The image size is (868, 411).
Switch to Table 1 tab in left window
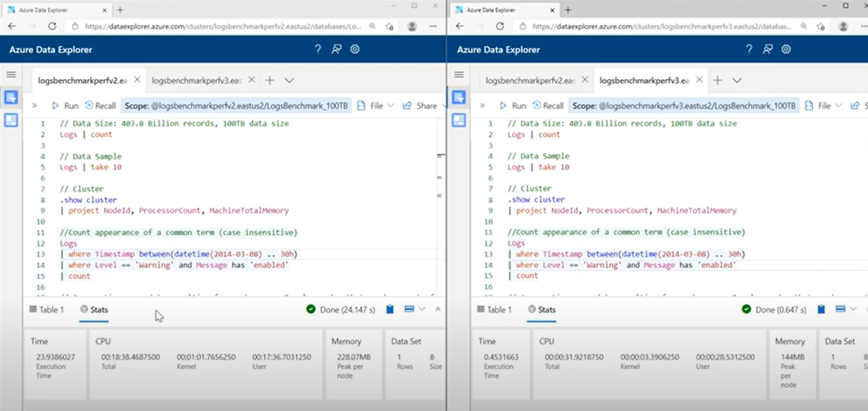(x=47, y=310)
